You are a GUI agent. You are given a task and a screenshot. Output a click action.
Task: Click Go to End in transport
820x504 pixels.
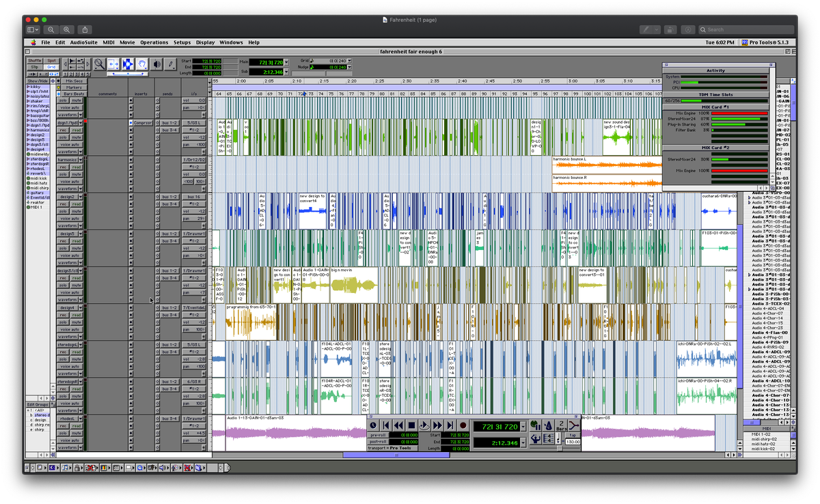pyautogui.click(x=450, y=425)
